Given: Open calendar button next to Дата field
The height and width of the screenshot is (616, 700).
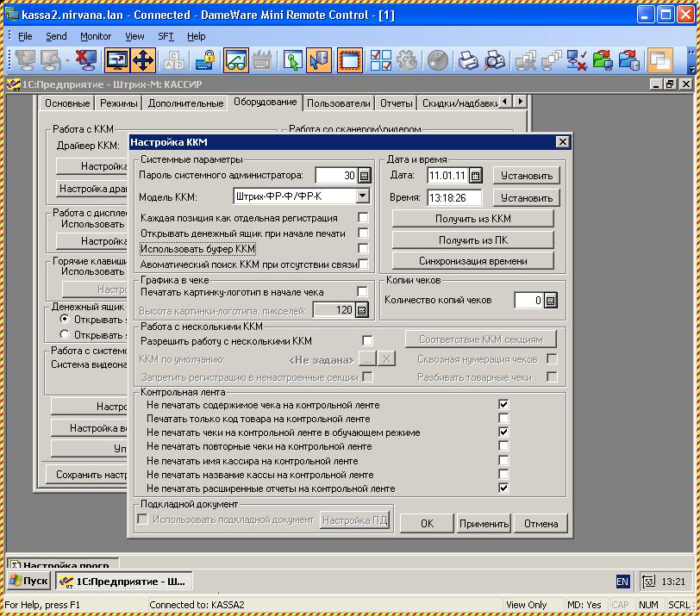Looking at the screenshot, I should (476, 175).
